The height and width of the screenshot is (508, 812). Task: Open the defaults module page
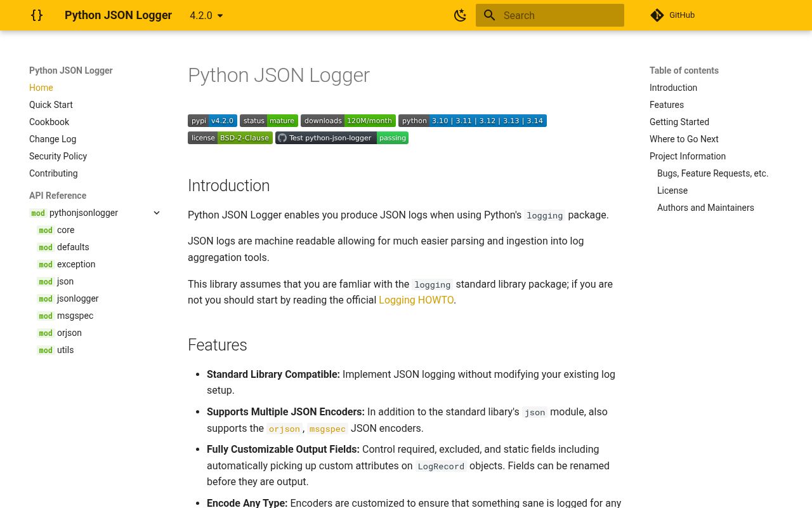click(63, 247)
